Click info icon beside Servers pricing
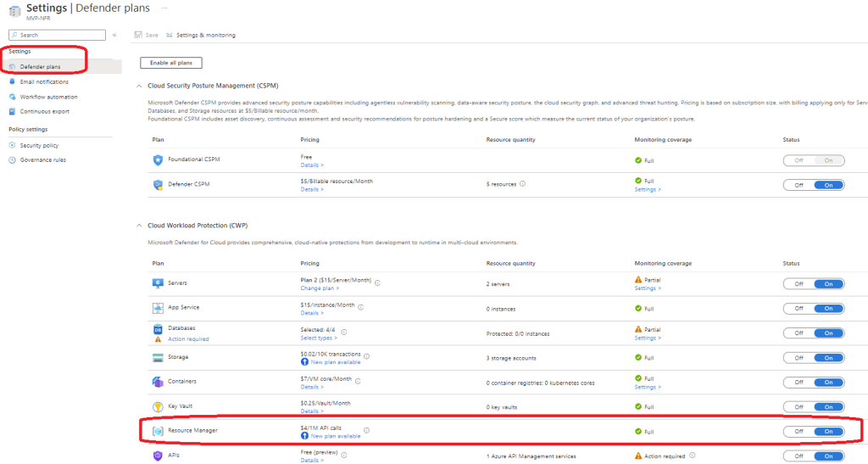Screen dimensions: 868x464 [x=377, y=283]
